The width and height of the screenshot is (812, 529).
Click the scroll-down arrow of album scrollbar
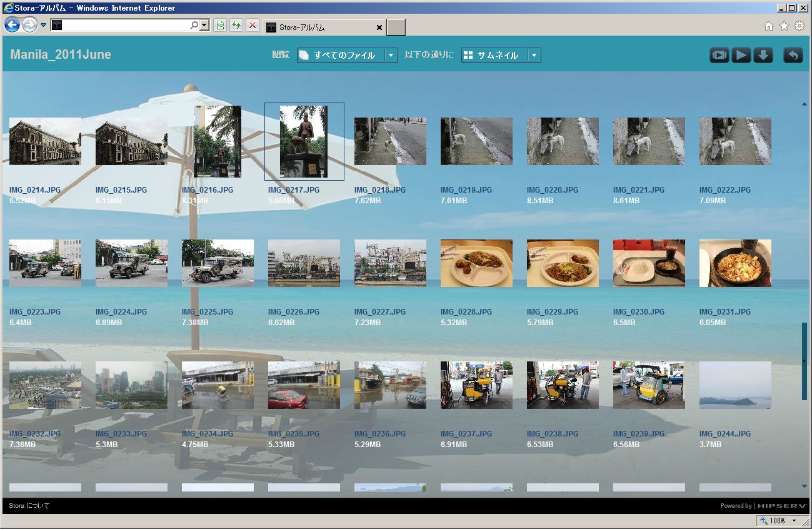[x=804, y=486]
